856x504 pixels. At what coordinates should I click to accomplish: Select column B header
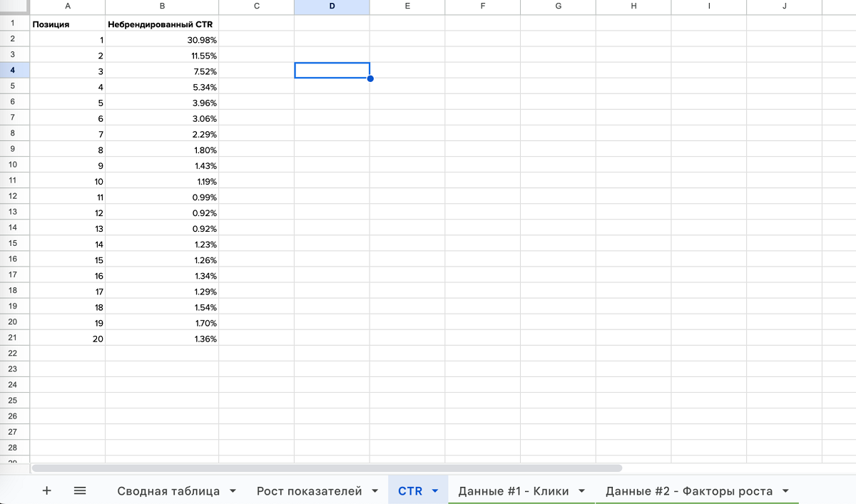(x=162, y=6)
